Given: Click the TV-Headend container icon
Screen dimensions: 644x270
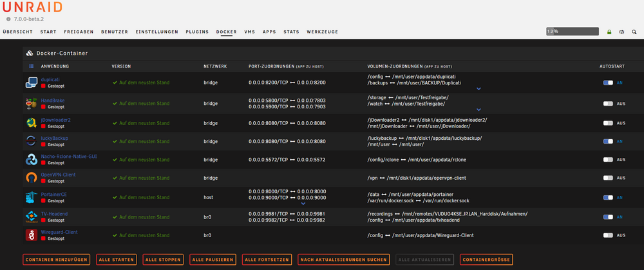Looking at the screenshot, I should coord(32,217).
